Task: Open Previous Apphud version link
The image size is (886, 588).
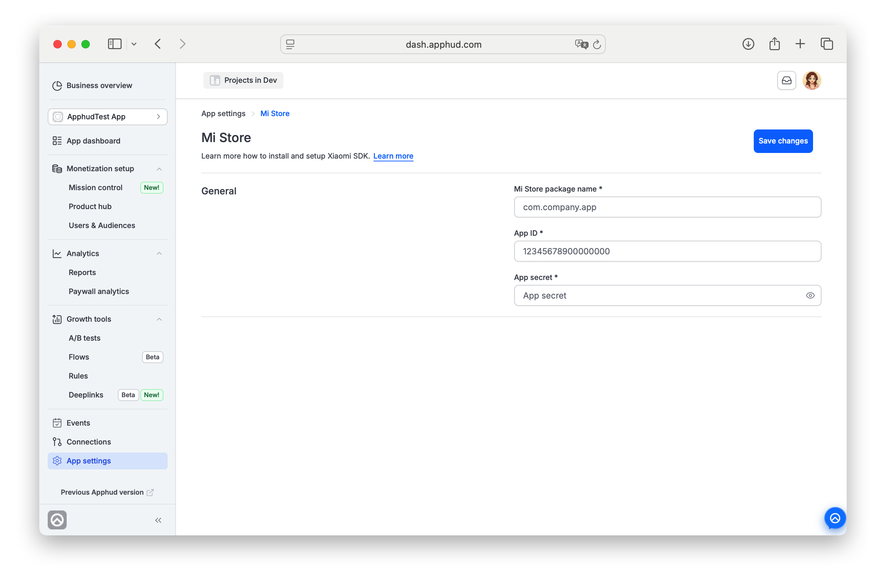Action: pos(107,492)
